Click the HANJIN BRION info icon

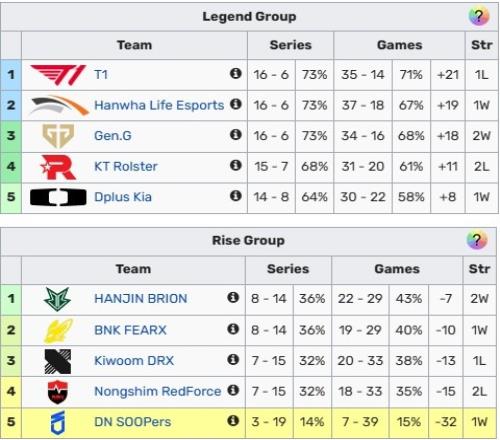coord(233,297)
